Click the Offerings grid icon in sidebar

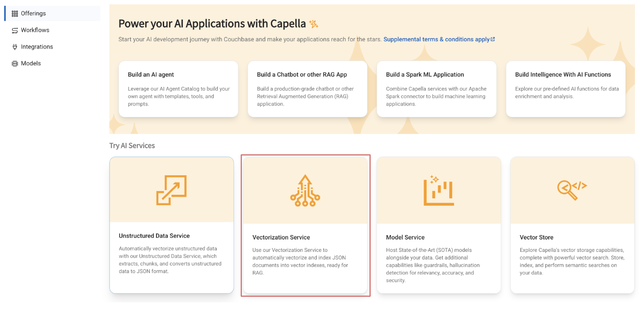[x=15, y=14]
